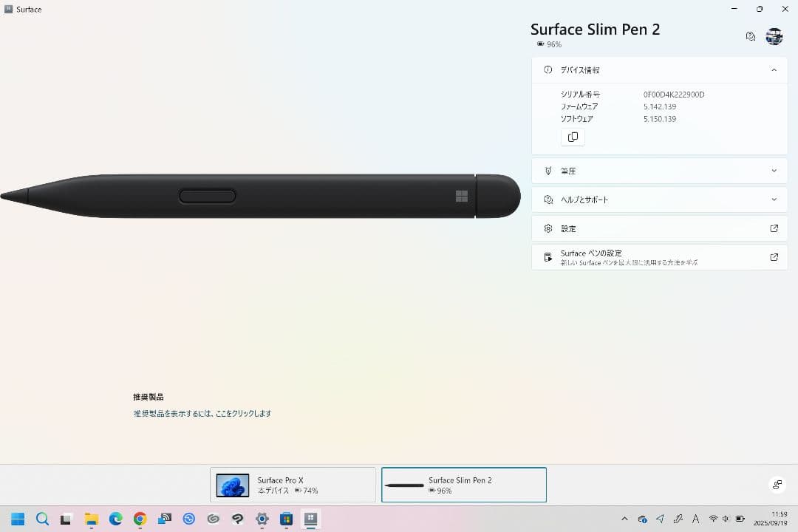798x532 pixels.
Task: Click the Surface ペンの設定 pen icon
Action: [x=548, y=256]
